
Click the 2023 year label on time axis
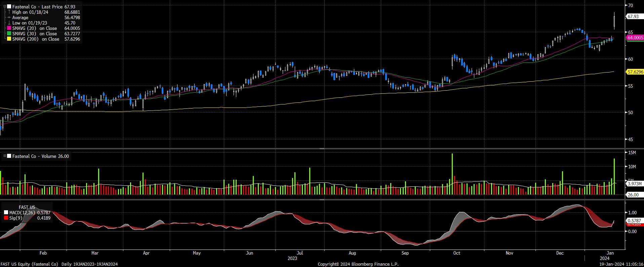click(x=292, y=258)
